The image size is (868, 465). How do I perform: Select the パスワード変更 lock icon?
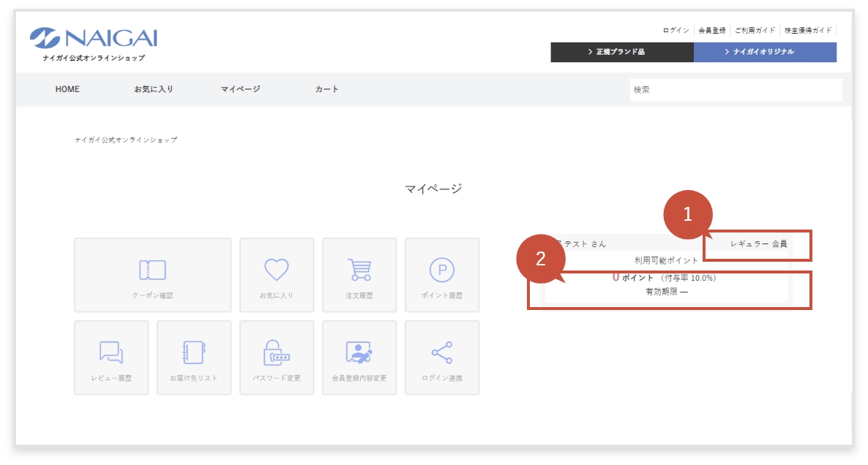[276, 358]
